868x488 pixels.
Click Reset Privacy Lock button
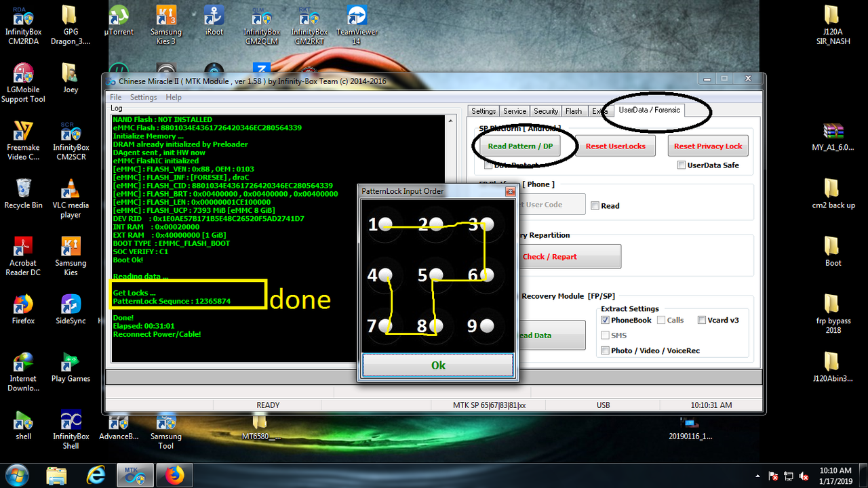click(x=708, y=146)
